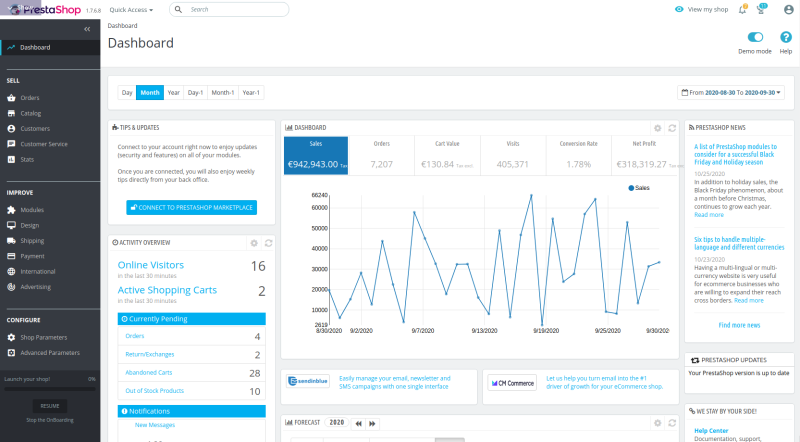
Task: Toggle Demo mode switch
Action: click(755, 37)
